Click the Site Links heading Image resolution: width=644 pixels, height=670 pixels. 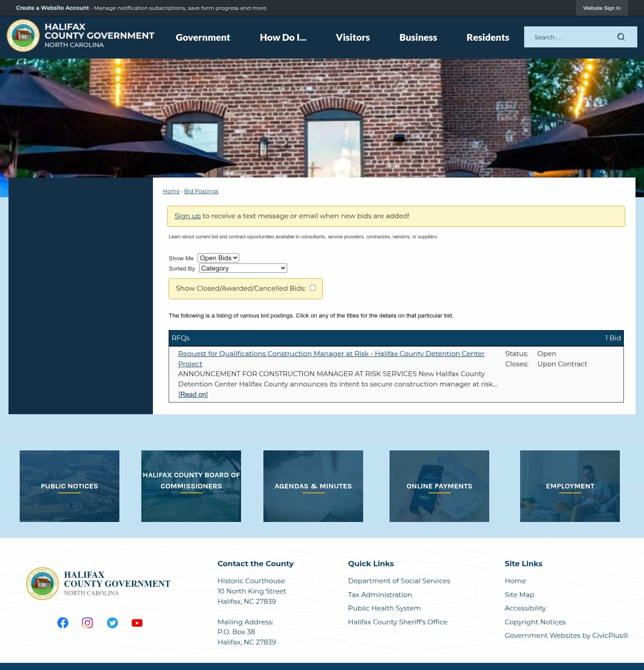tap(523, 564)
